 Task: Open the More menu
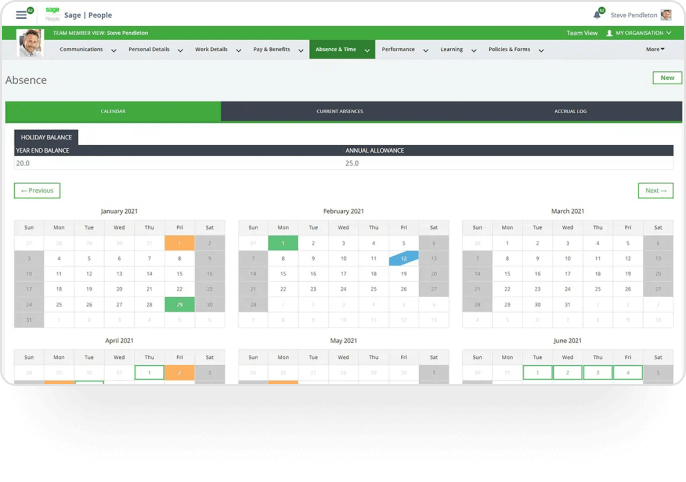pos(655,49)
